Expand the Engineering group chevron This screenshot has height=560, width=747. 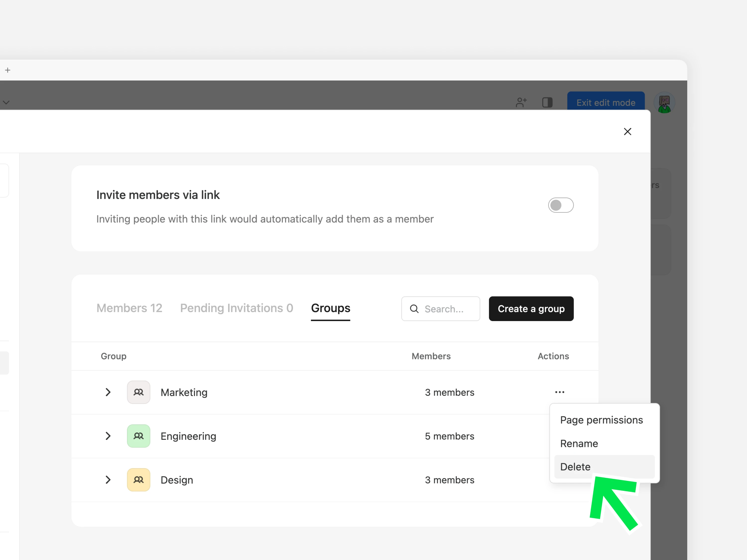coord(108,436)
